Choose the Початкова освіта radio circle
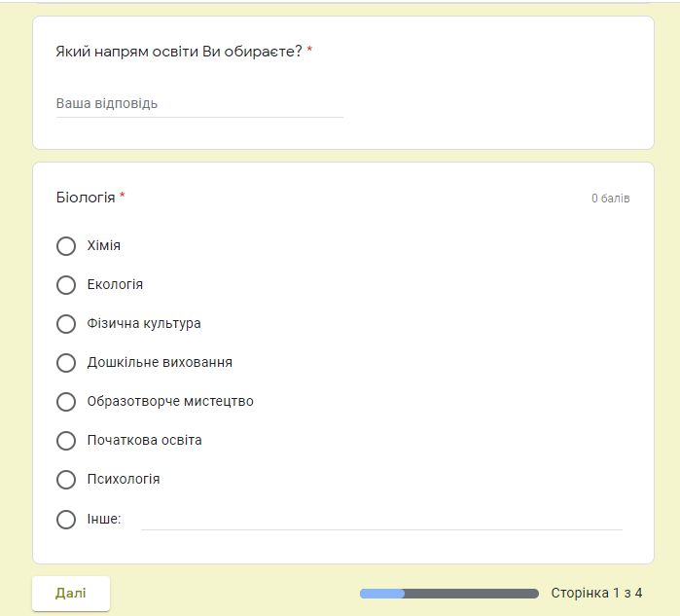 [66, 441]
